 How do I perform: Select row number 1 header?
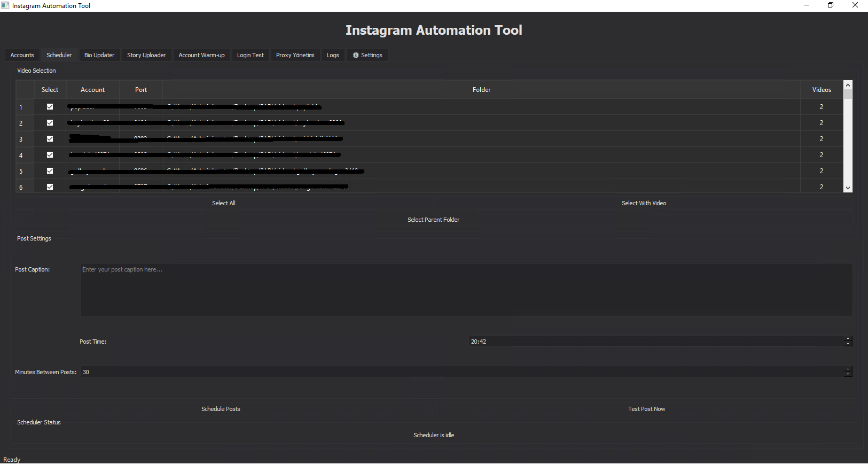pyautogui.click(x=25, y=107)
